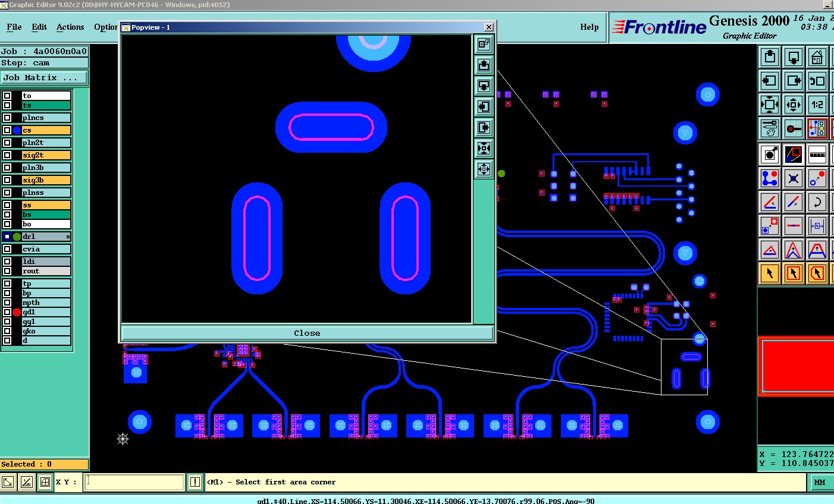Select the feature highlight tool with black circle
This screenshot has height=504, width=834.
(770, 155)
